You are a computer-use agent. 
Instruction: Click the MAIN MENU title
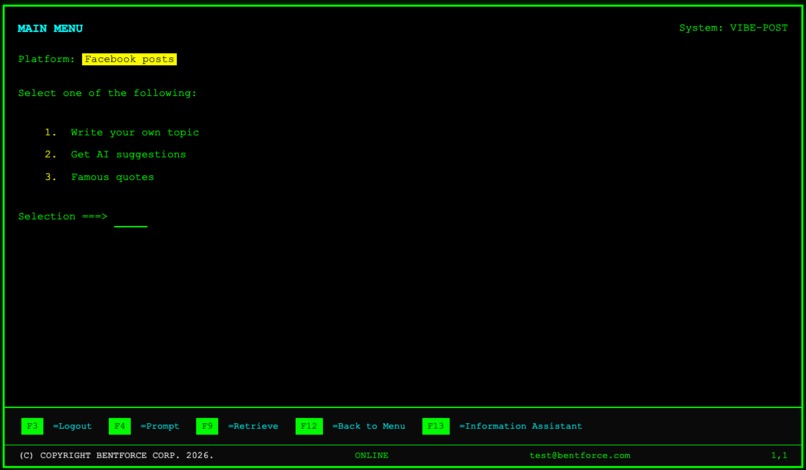[x=50, y=29]
